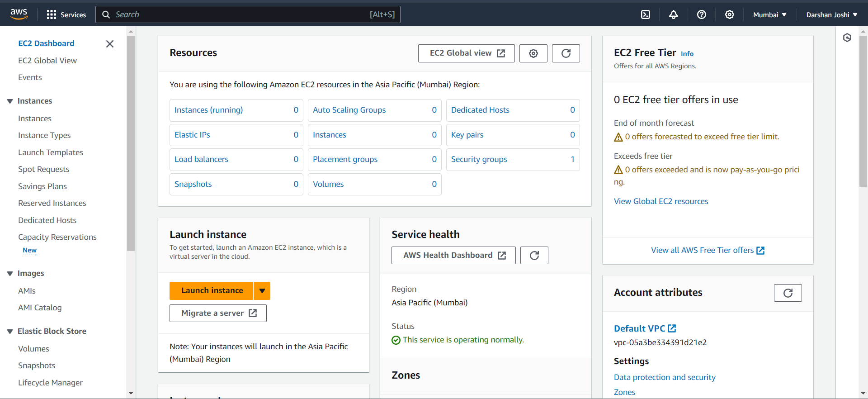Click the orange Launch instance button

click(x=211, y=291)
